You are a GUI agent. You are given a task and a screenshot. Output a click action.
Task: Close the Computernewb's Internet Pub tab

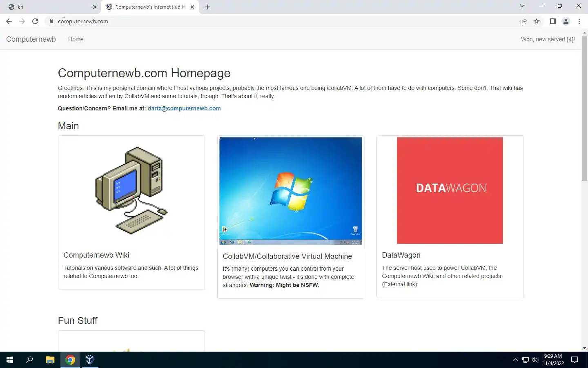[x=192, y=7]
